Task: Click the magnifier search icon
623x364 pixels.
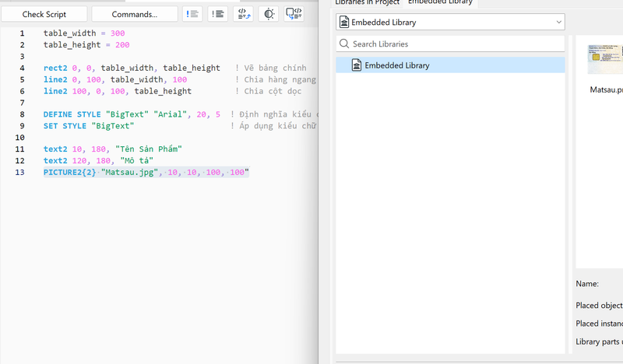Action: (344, 44)
